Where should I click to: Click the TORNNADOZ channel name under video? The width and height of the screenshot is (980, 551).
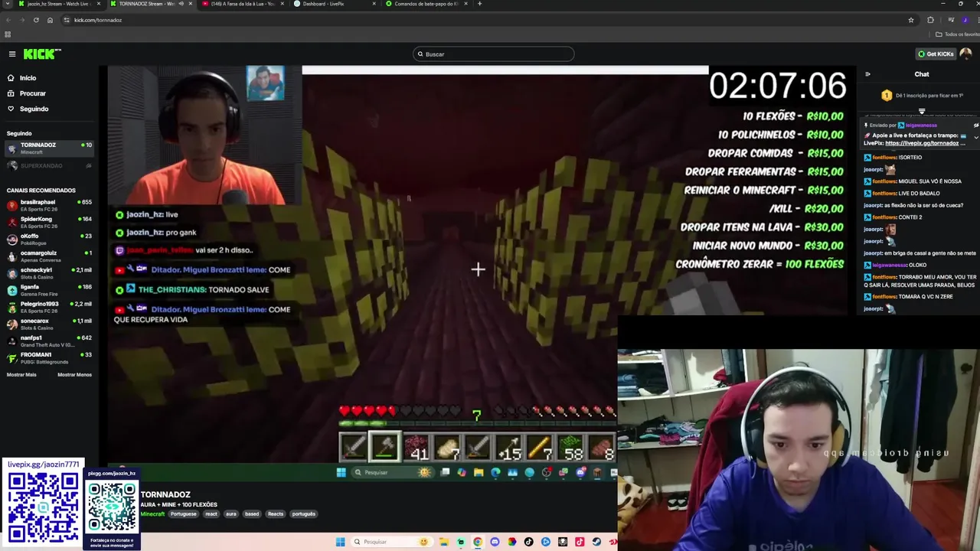tap(165, 495)
